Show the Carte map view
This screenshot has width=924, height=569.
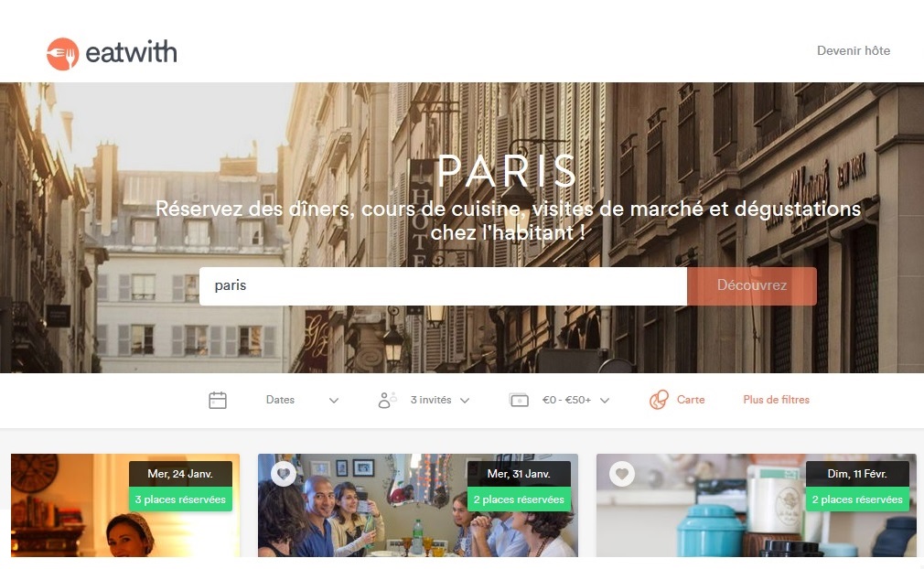pyautogui.click(x=691, y=400)
